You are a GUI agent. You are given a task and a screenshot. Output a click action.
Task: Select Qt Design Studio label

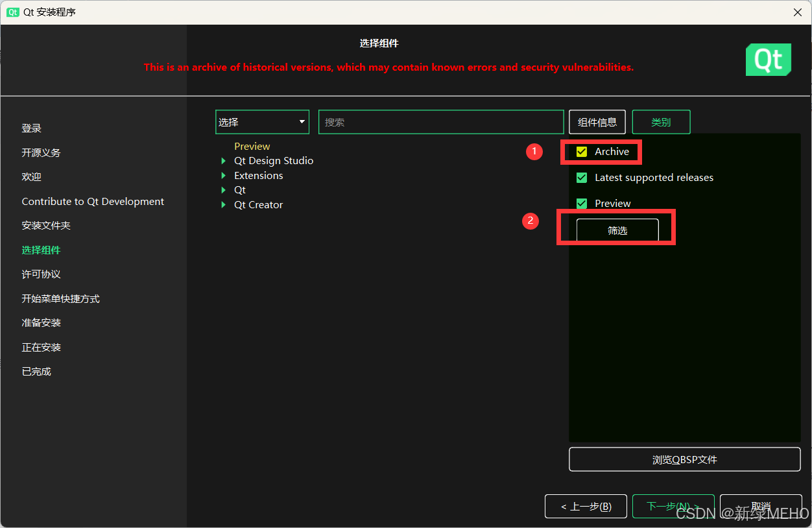point(274,161)
